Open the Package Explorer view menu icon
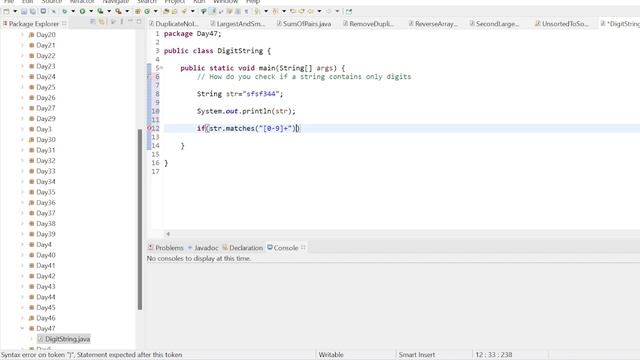This screenshot has width=640, height=360. [122, 22]
